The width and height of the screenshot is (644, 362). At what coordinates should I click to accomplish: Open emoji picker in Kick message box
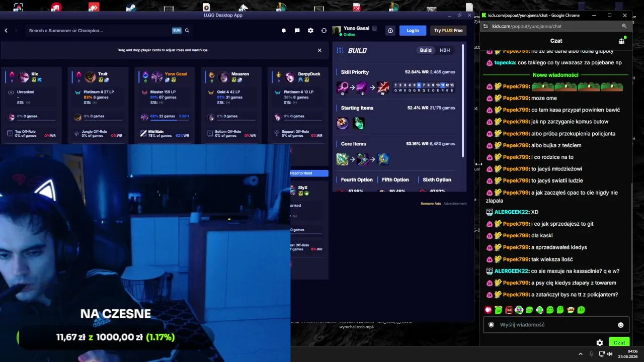tap(621, 325)
